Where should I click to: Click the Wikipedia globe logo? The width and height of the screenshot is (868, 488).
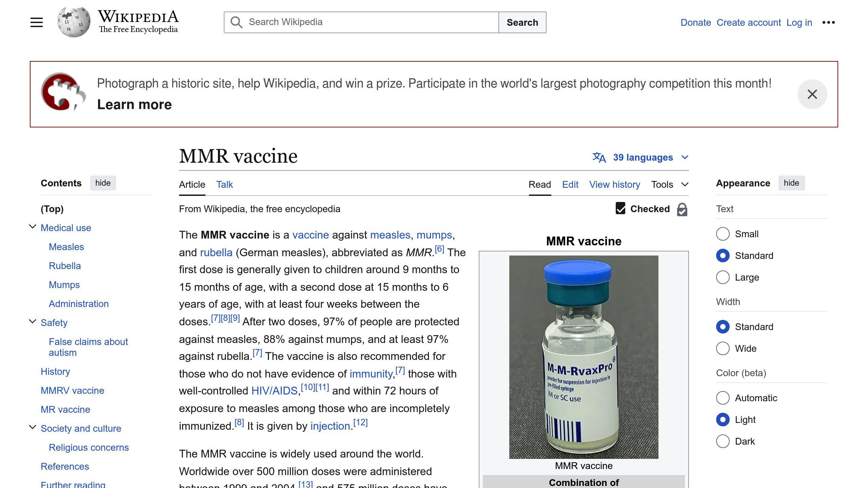74,22
